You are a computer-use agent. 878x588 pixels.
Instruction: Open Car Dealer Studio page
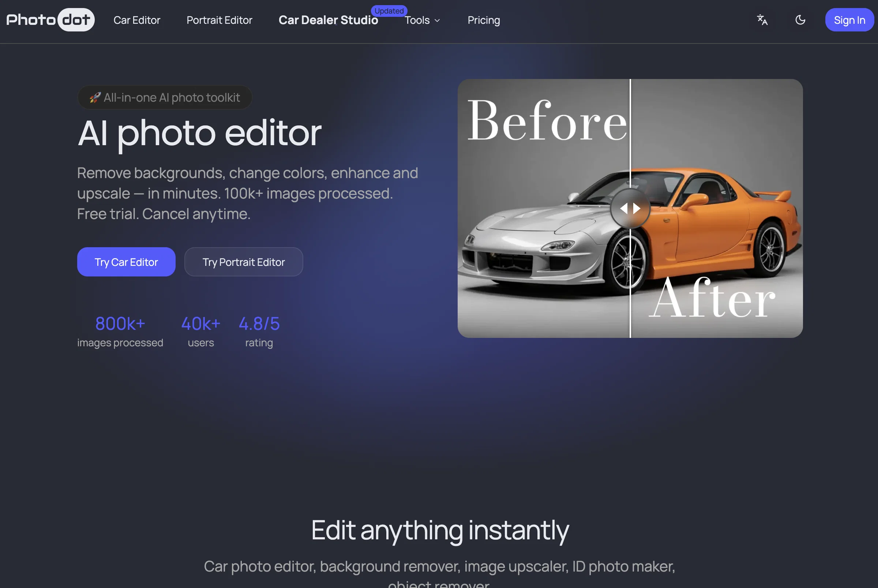[328, 20]
